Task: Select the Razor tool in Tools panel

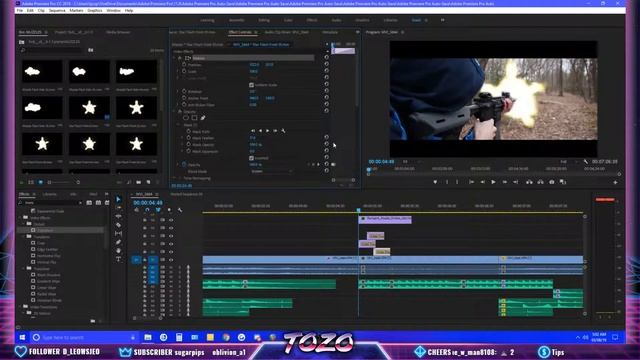Action: pyautogui.click(x=118, y=225)
